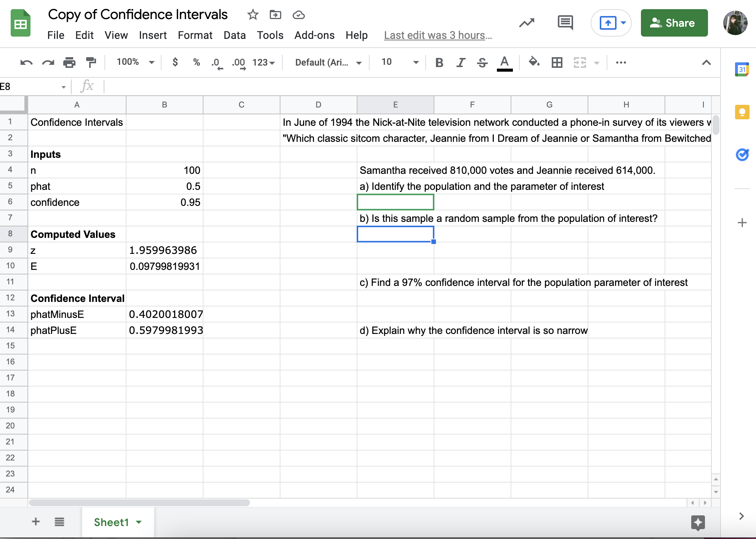The image size is (756, 539).
Task: Toggle italic formatting
Action: 461,62
